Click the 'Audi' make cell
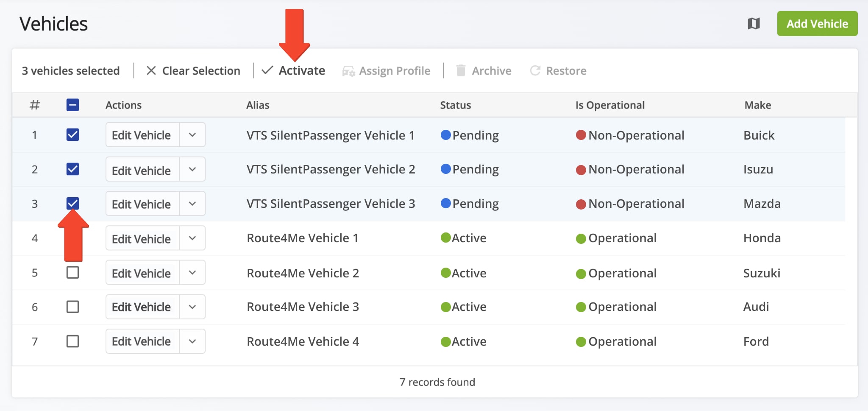Image resolution: width=868 pixels, height=411 pixels. 756,307
